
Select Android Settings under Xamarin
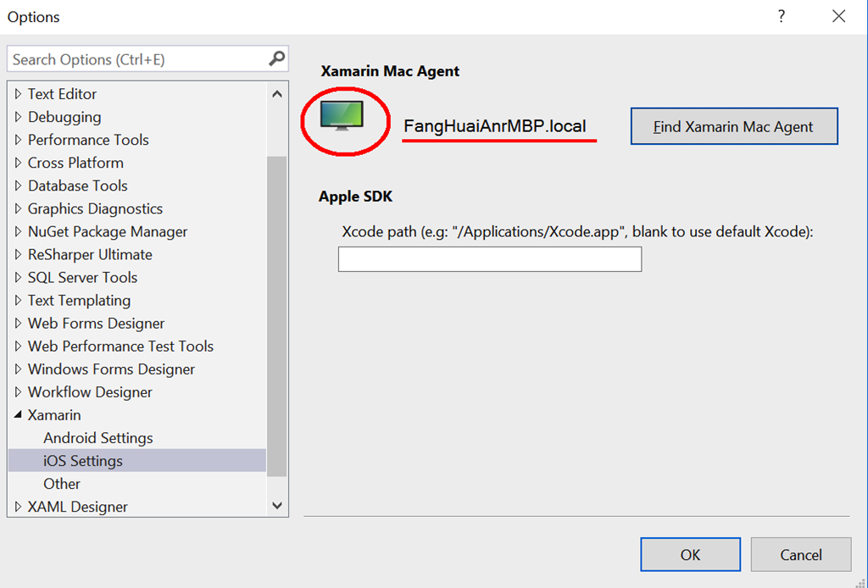(98, 437)
